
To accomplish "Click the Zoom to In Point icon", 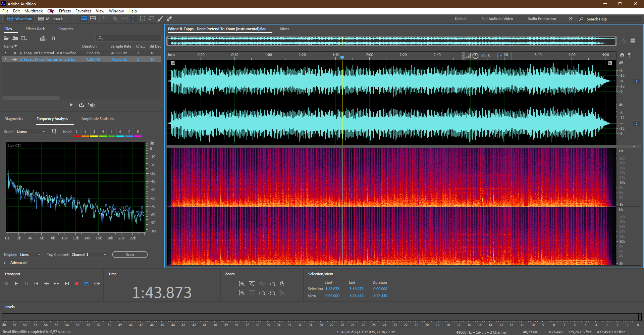I will (x=262, y=293).
